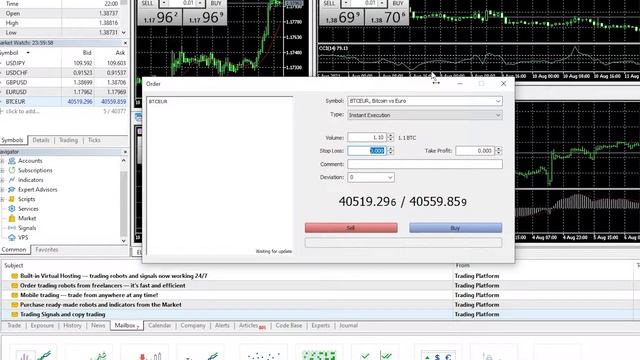Open the Mobile trading mail envelope
The image size is (640, 360).
coord(15,295)
